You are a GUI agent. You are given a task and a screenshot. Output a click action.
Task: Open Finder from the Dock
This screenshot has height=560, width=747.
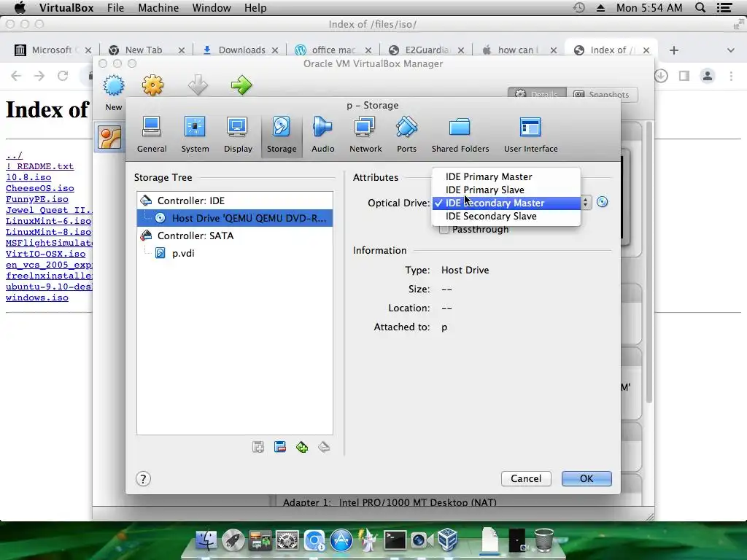click(206, 540)
